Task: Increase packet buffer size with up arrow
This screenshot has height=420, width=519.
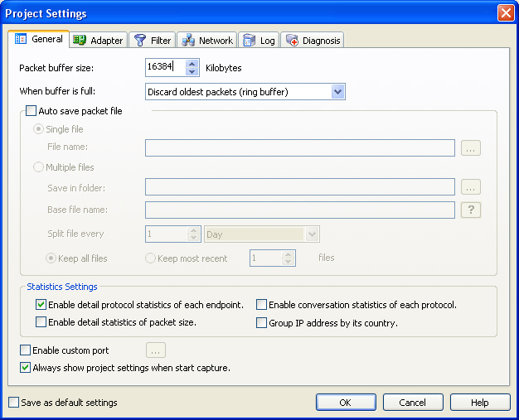Action: [x=192, y=64]
